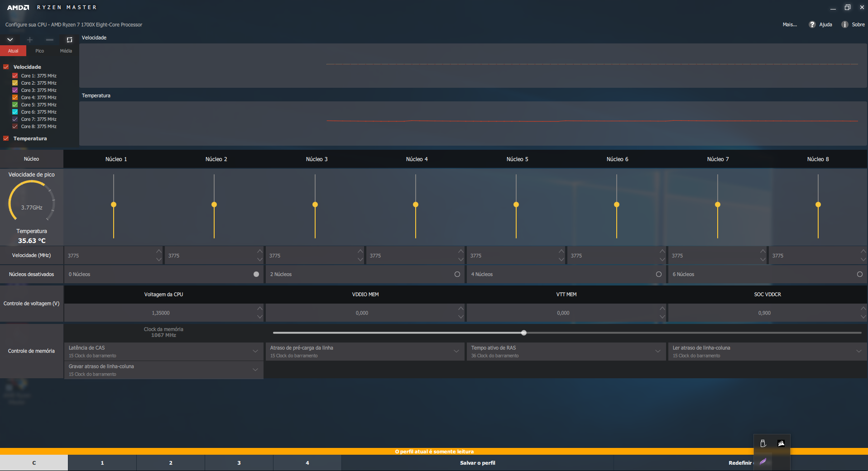Click the safely remove USB tray icon
Viewport: 868px width, 471px height.
[763, 443]
